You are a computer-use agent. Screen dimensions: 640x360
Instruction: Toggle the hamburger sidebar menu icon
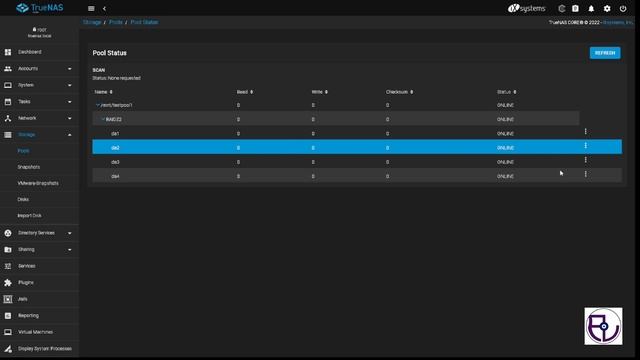click(x=91, y=9)
